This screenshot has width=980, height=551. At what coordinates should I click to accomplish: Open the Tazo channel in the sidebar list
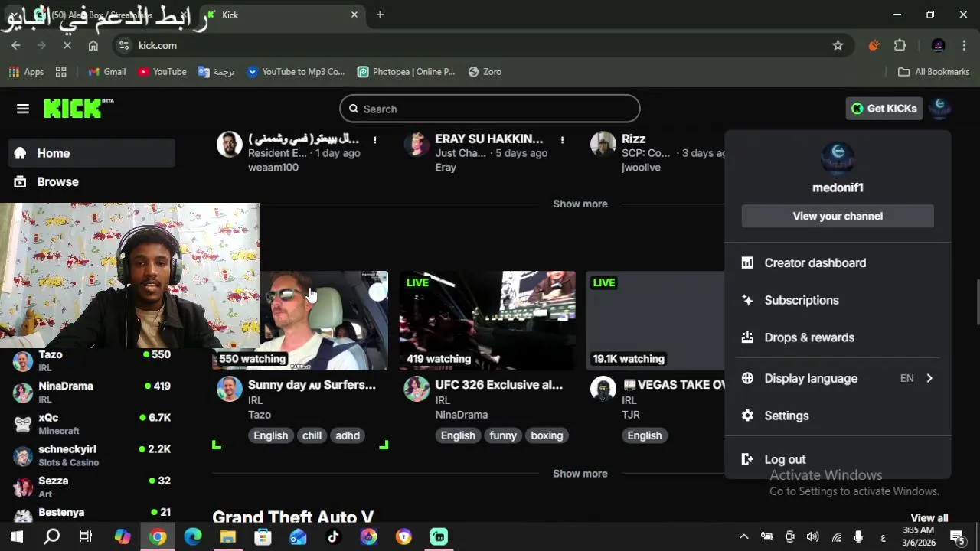click(x=92, y=360)
